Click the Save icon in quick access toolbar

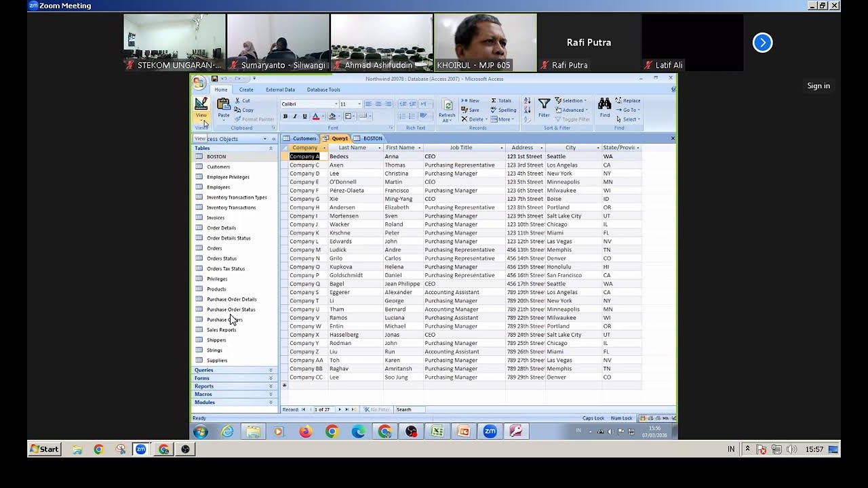tap(214, 79)
